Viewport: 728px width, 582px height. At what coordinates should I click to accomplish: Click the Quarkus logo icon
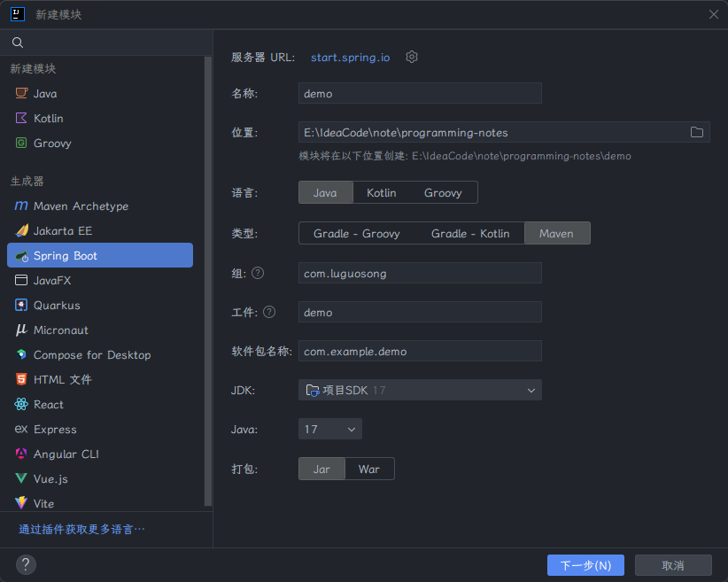click(21, 305)
